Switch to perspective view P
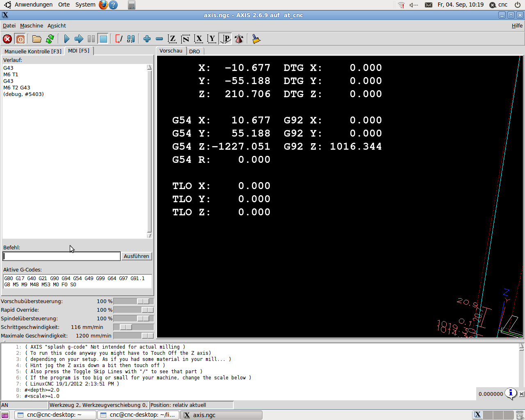This screenshot has height=420, width=525. pos(225,39)
